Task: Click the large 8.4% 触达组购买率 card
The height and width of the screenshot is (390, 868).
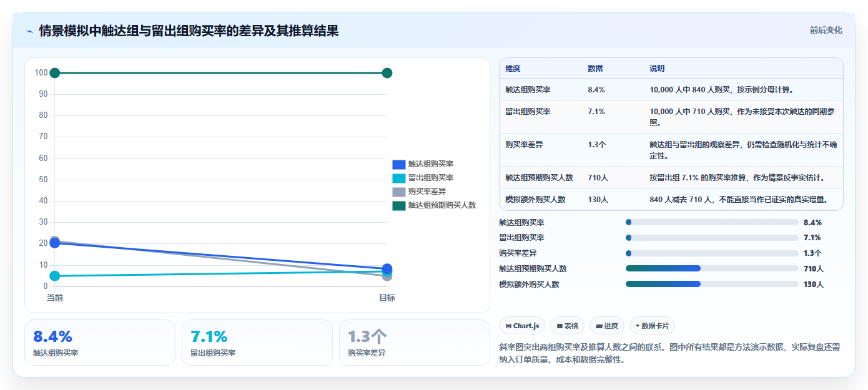Action: 100,343
